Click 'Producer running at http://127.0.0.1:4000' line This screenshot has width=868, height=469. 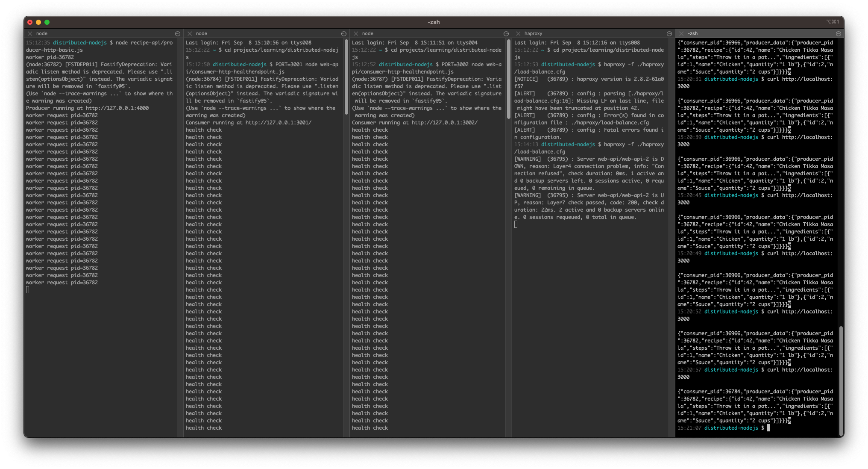pos(87,108)
